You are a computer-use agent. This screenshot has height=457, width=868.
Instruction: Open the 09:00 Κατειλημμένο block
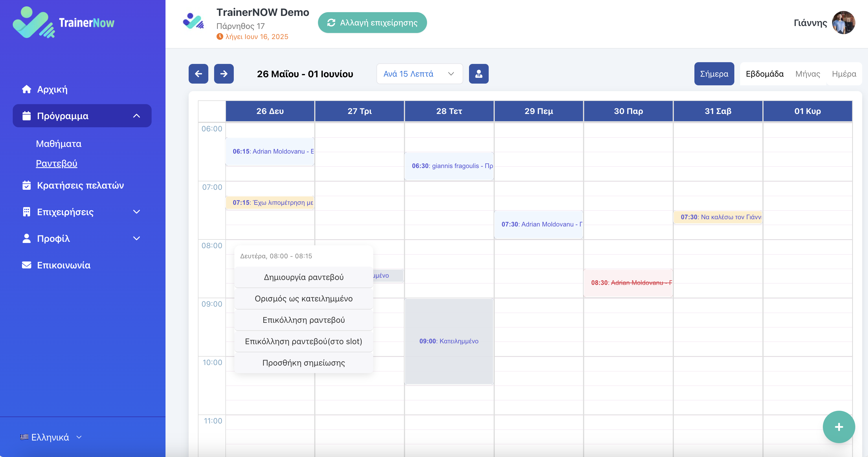[x=449, y=341]
